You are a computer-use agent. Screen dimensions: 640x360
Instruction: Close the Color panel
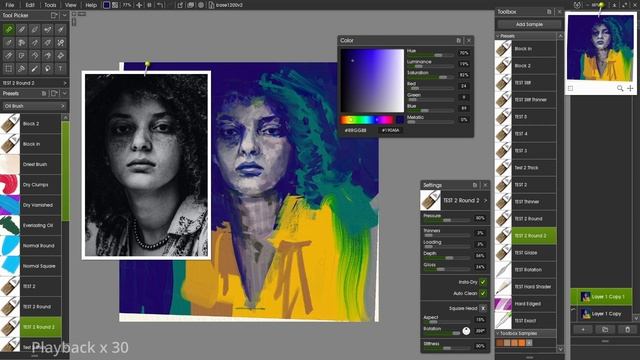point(469,40)
